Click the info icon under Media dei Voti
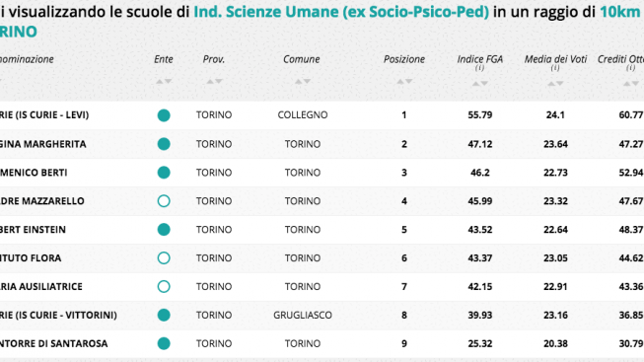Screen dimensions: 644x362 point(555,68)
